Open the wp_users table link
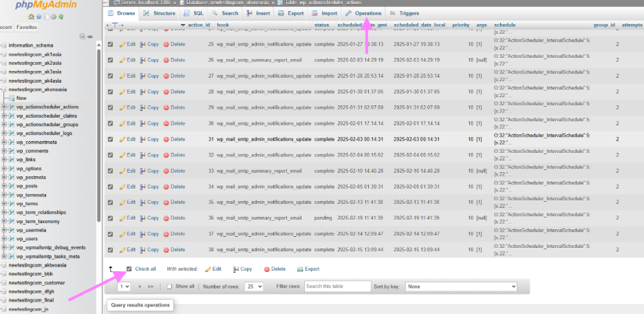644x314 pixels. click(x=27, y=239)
